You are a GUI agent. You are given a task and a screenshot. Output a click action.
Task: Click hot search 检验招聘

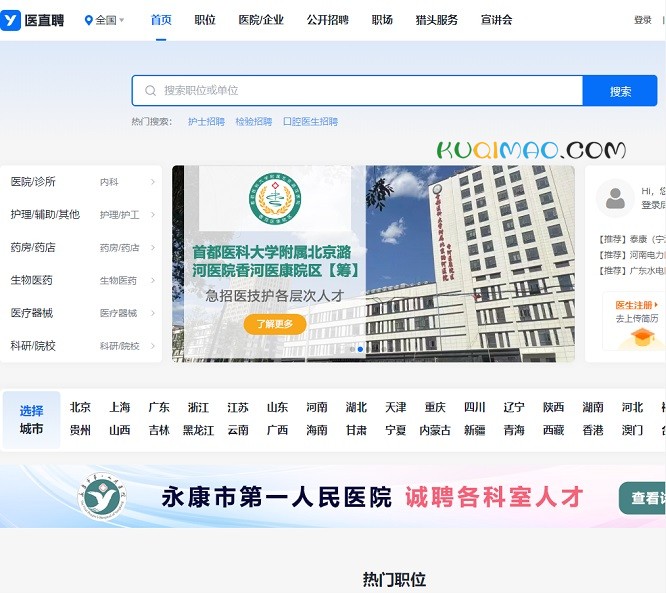[x=254, y=122]
